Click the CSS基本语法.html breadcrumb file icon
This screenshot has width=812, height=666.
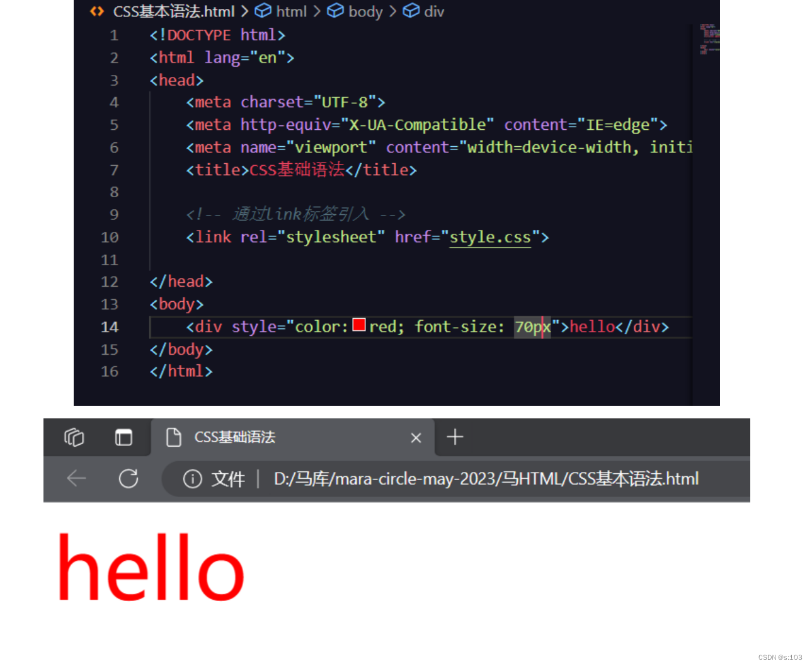click(96, 11)
